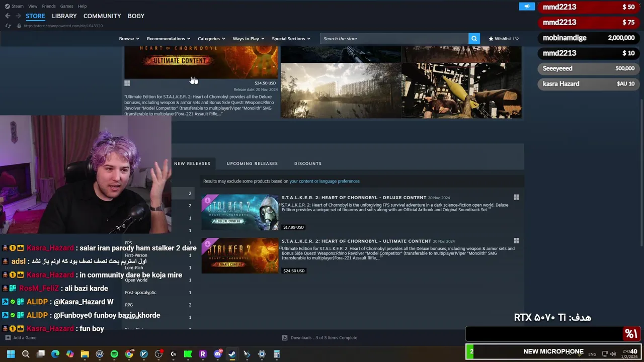The image size is (644, 362).
Task: Click the ENG language indicator in tray
Action: coord(592,354)
